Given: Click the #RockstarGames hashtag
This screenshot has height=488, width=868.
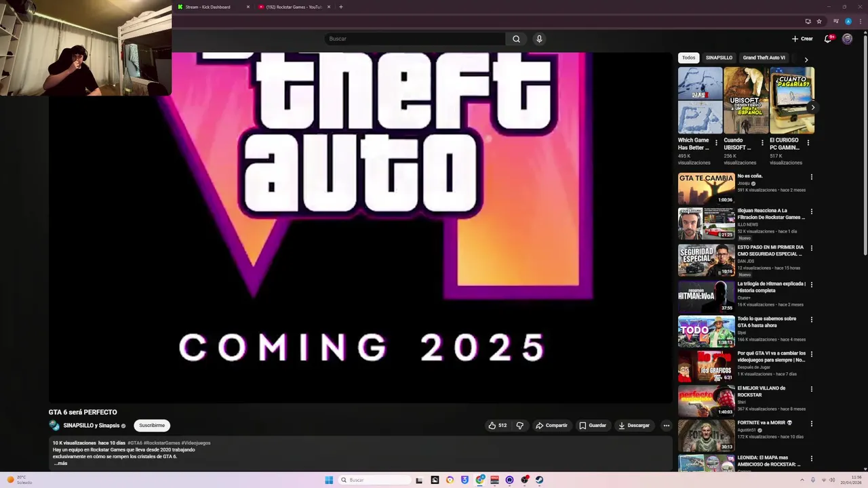Looking at the screenshot, I should click(x=161, y=443).
